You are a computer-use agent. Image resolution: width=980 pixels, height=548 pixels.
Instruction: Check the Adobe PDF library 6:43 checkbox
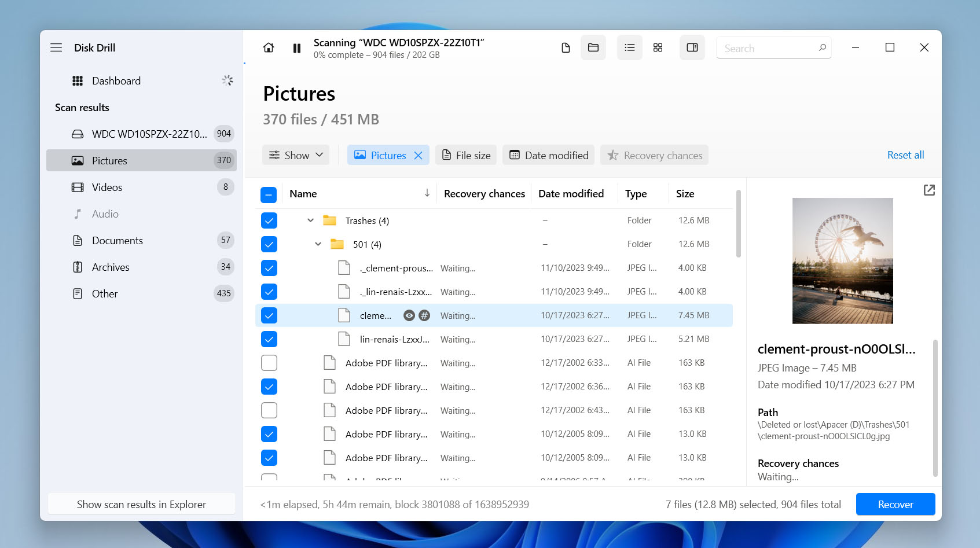click(269, 410)
